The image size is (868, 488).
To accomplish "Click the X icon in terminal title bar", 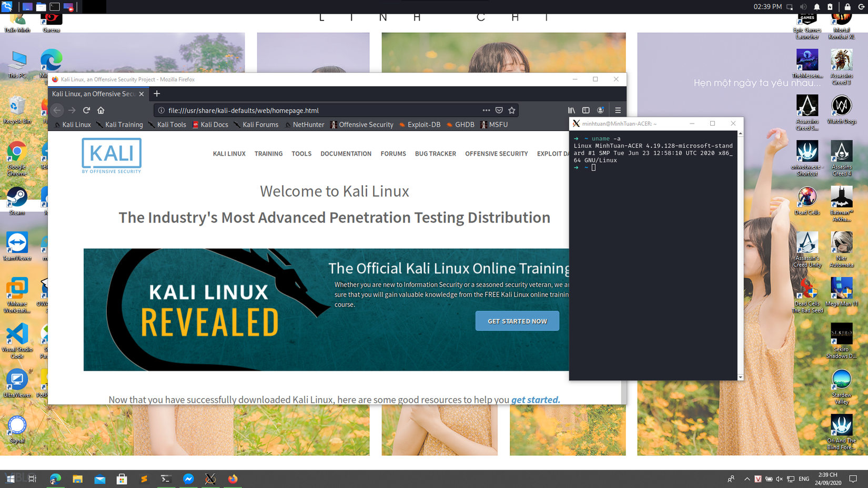I will point(577,124).
